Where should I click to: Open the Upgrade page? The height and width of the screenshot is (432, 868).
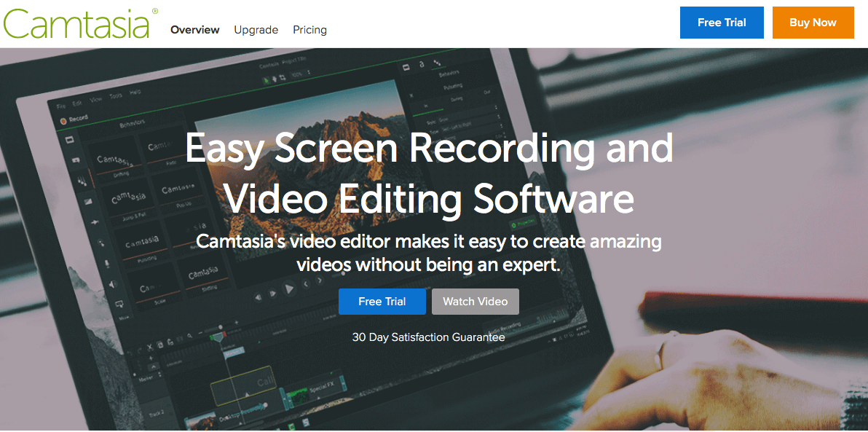pos(256,30)
